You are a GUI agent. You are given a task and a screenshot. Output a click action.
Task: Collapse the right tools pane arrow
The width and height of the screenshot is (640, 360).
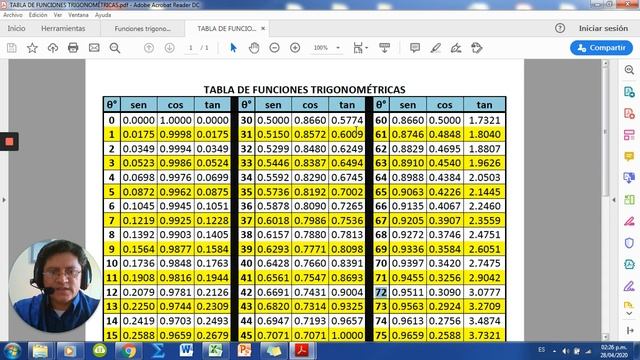(614, 200)
